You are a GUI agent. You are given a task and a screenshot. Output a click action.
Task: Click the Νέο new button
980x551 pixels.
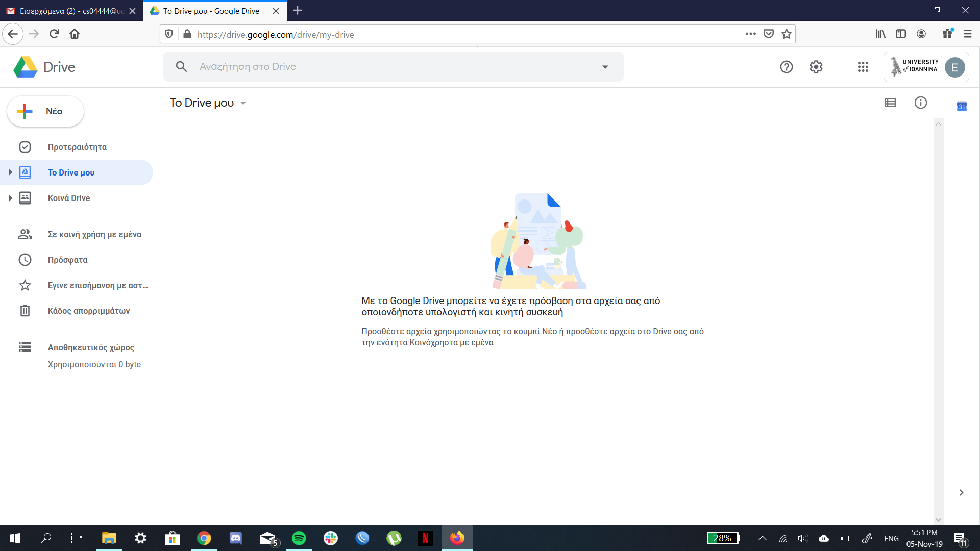pyautogui.click(x=45, y=111)
